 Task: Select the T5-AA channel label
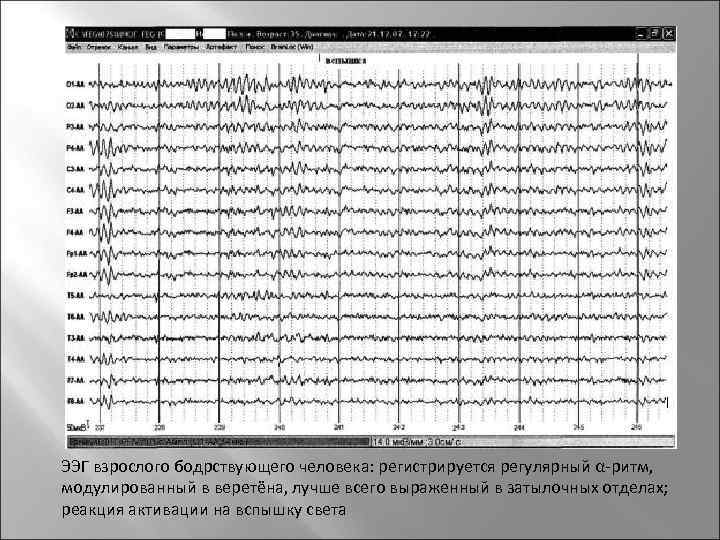pos(75,296)
